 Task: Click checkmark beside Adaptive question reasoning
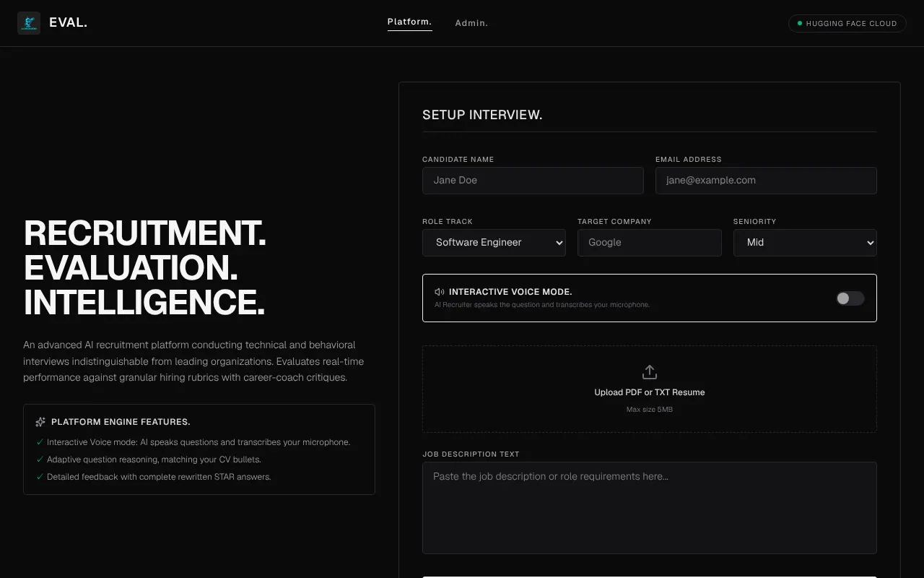coord(40,460)
